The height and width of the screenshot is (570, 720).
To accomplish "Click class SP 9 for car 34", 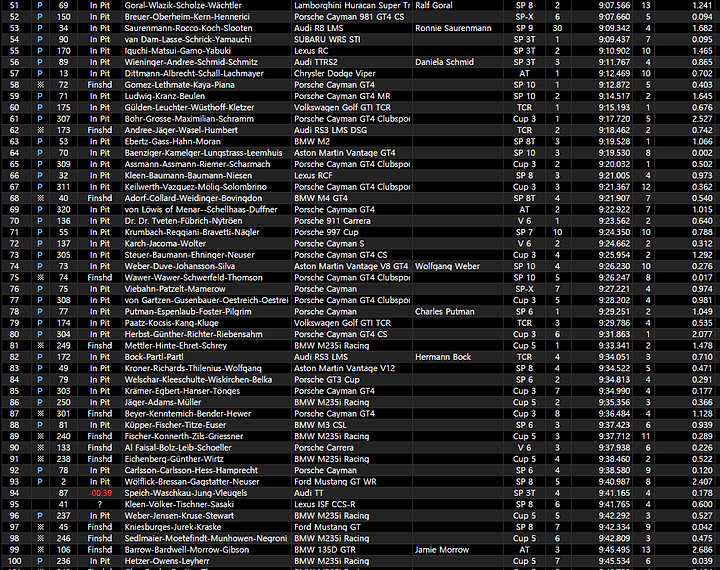I will (x=524, y=28).
